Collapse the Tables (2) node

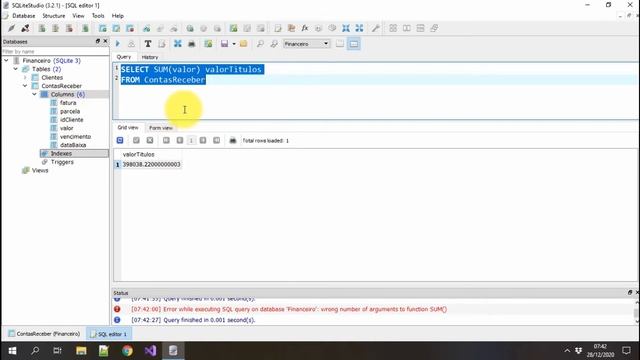click(x=16, y=69)
